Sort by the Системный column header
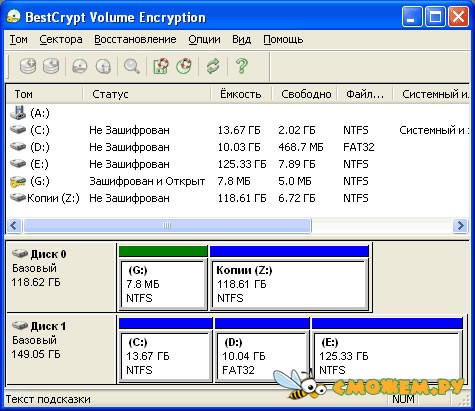Viewport: 475px width, 411px height. pyautogui.click(x=431, y=94)
